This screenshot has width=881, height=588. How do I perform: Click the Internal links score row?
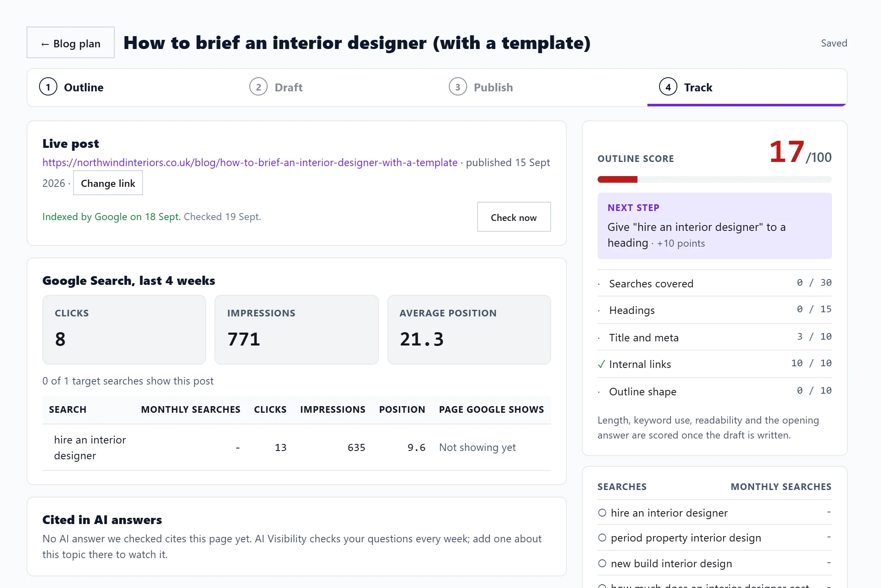(x=714, y=364)
